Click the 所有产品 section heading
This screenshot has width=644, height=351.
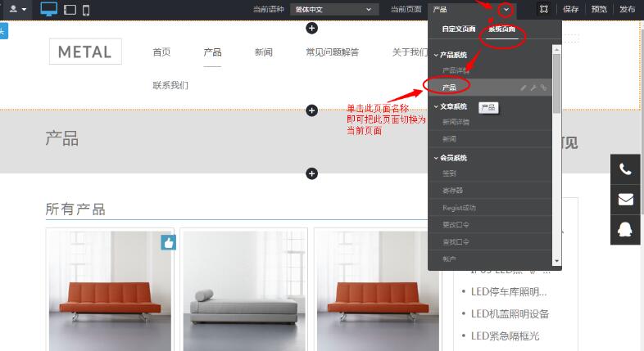pyautogui.click(x=75, y=209)
